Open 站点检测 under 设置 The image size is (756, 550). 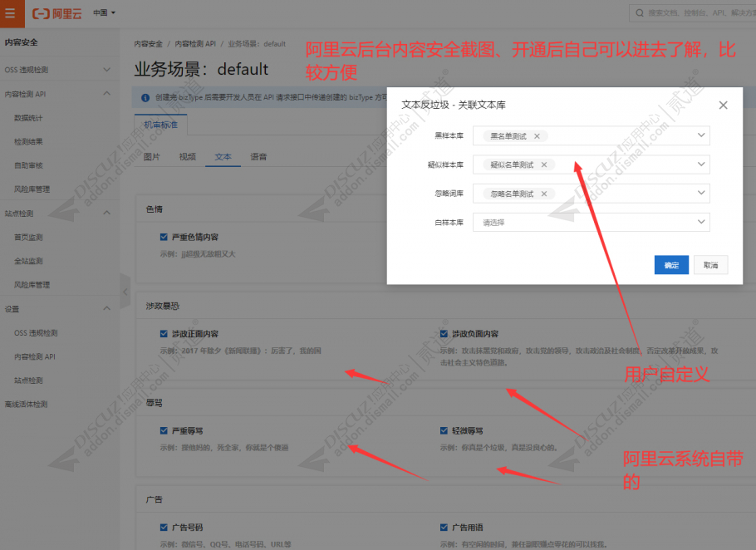point(28,381)
